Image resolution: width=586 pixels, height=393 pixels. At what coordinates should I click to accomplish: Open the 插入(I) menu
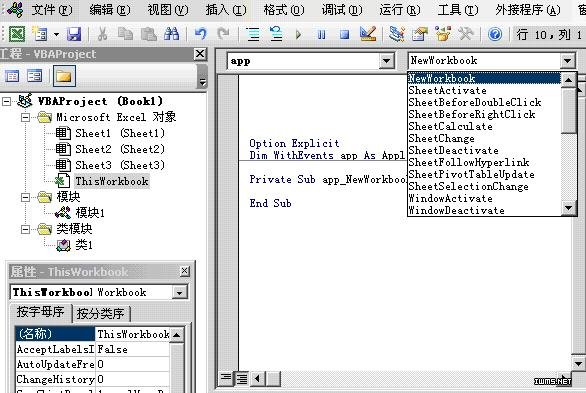[x=226, y=10]
